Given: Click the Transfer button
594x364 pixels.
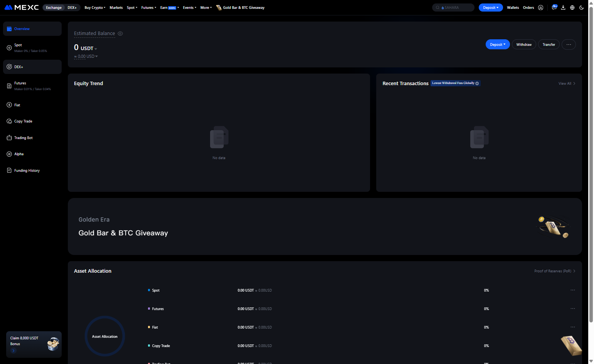Looking at the screenshot, I should coord(549,45).
